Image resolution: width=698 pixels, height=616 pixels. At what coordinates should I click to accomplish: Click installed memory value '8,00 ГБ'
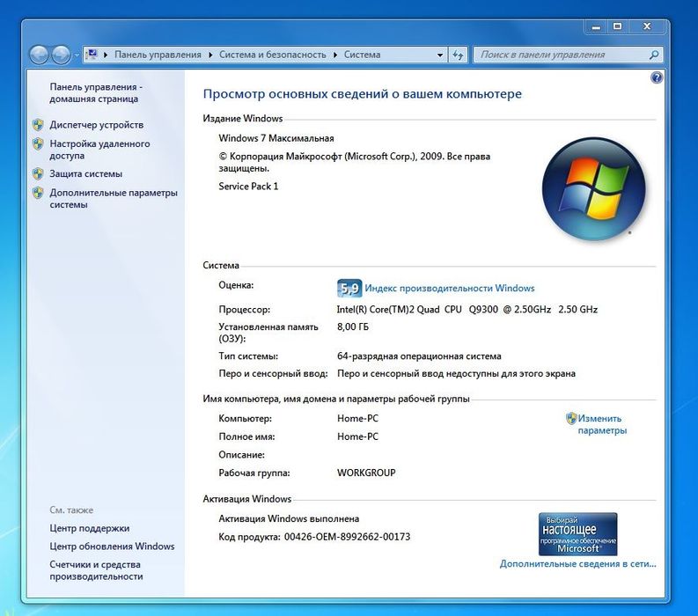pyautogui.click(x=353, y=326)
